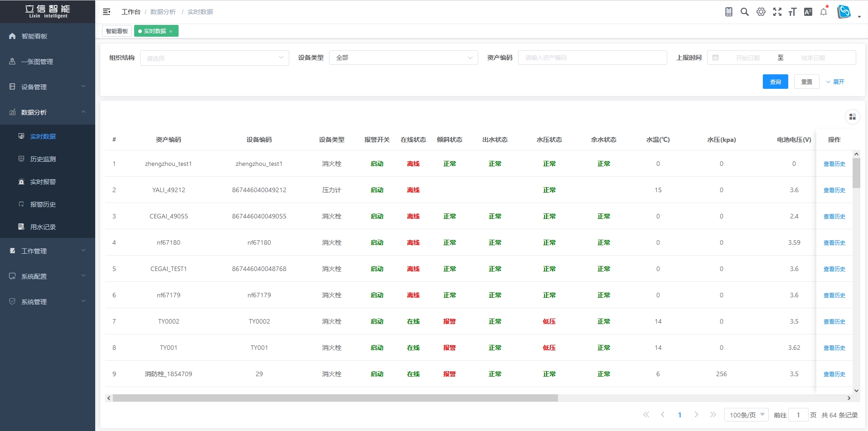Open the user avatar menu
This screenshot has width=868, height=431.
point(844,12)
